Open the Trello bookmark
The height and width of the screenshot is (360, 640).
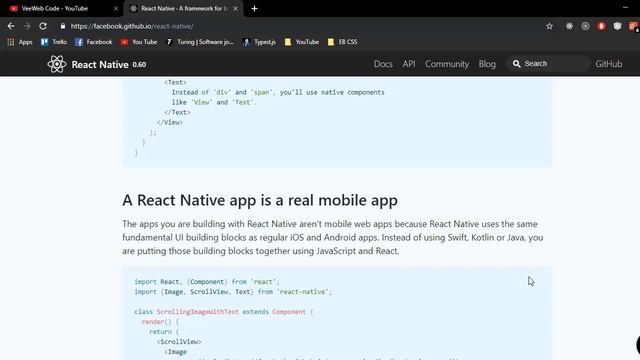[x=53, y=42]
